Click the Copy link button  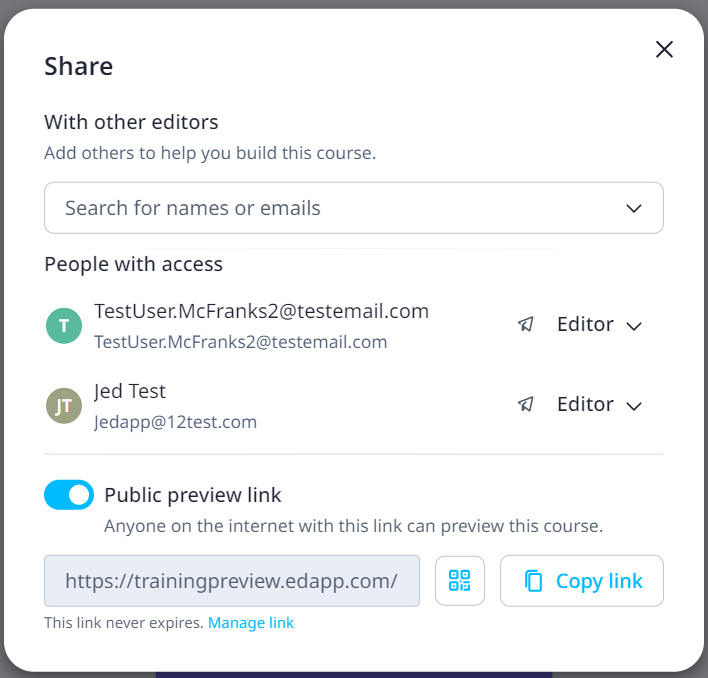(582, 581)
